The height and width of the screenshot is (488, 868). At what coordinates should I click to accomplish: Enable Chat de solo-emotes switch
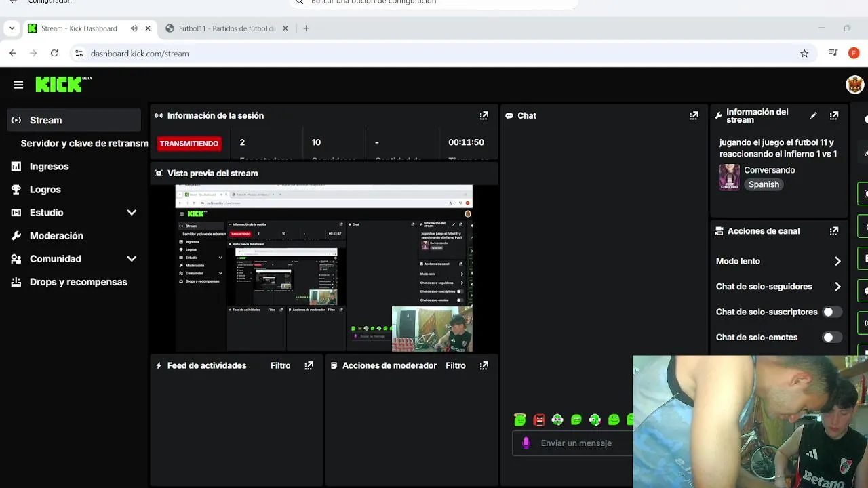(831, 338)
